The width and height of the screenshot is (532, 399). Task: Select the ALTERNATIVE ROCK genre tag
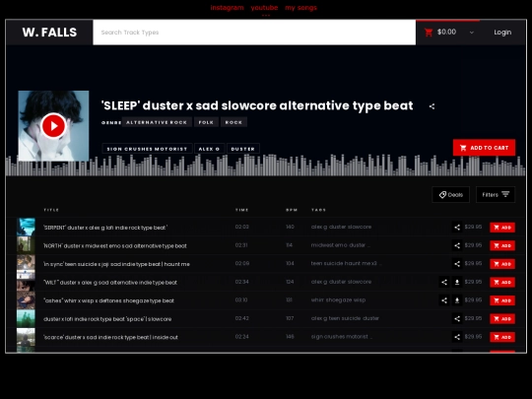click(157, 122)
